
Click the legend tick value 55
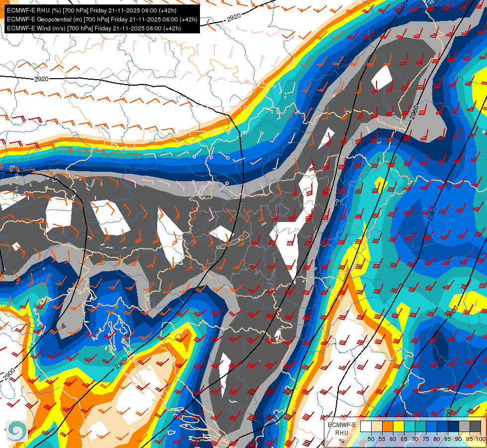(382, 439)
